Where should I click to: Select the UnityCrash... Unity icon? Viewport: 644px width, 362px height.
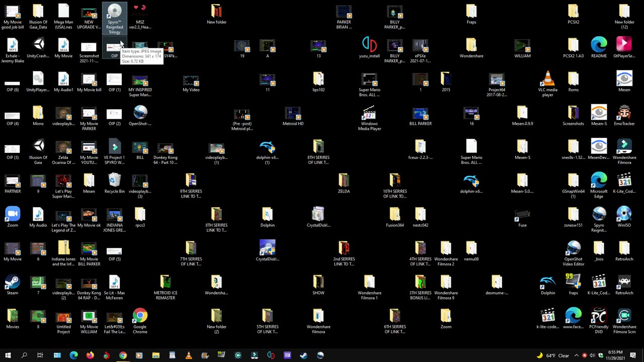click(x=38, y=48)
